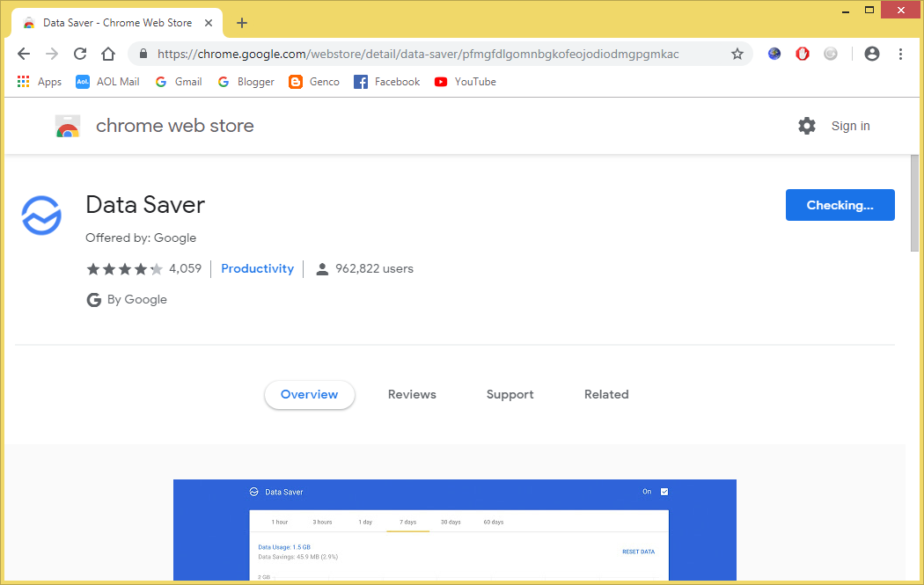Uncheck the On checkbox in the Data Saver preview
Viewport: 924px width, 585px height.
point(664,491)
